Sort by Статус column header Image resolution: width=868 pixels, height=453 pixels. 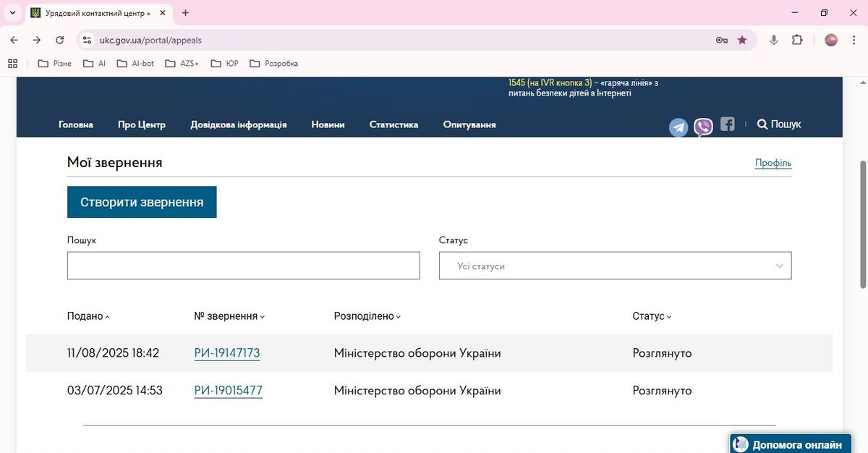[x=652, y=316]
